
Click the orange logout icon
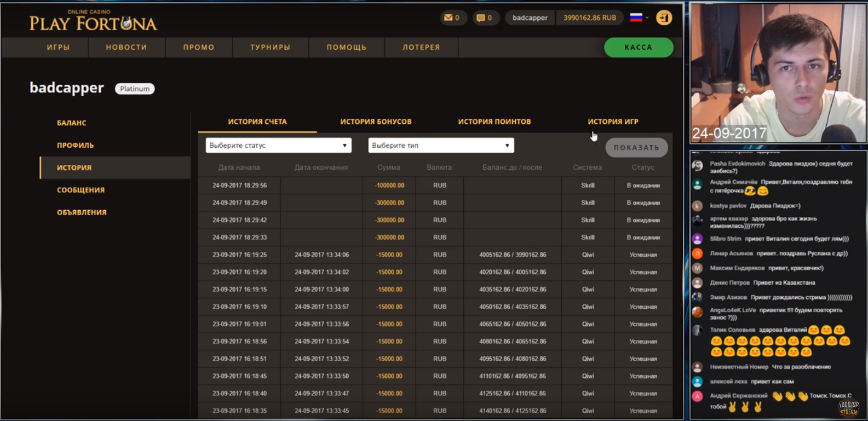click(x=664, y=18)
